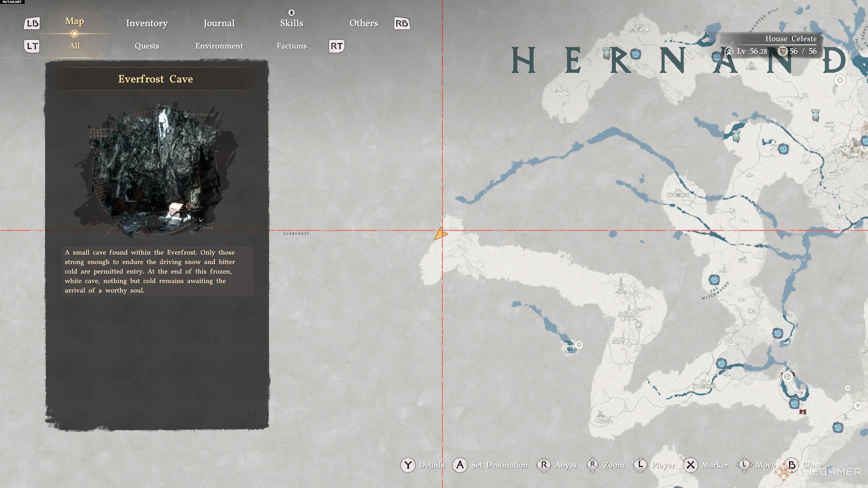The image size is (868, 488).
Task: Click the A Set Destination icon
Action: pos(460,465)
